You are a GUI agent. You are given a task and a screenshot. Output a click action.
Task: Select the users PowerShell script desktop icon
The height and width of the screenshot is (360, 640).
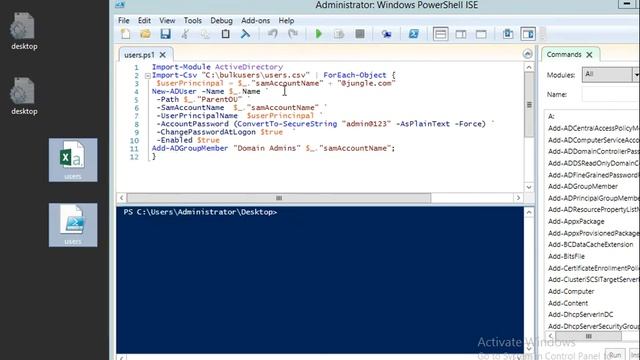coord(73,225)
